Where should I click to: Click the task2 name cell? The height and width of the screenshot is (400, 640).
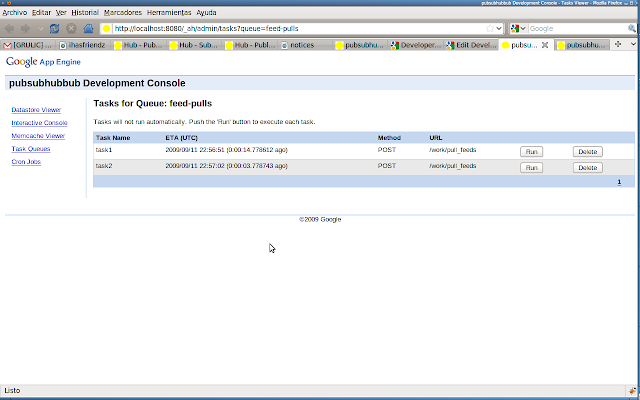[104, 166]
